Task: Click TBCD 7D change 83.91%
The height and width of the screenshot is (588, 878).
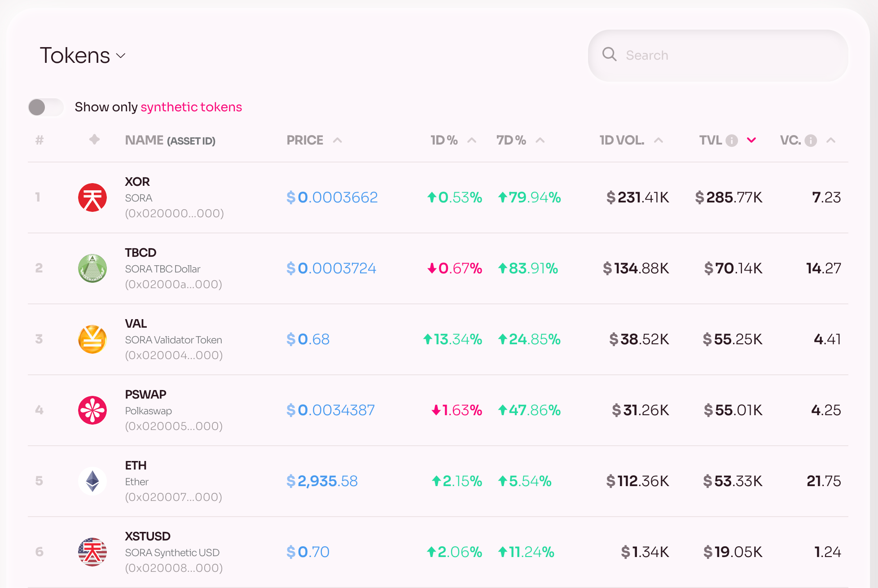Action: 528,268
